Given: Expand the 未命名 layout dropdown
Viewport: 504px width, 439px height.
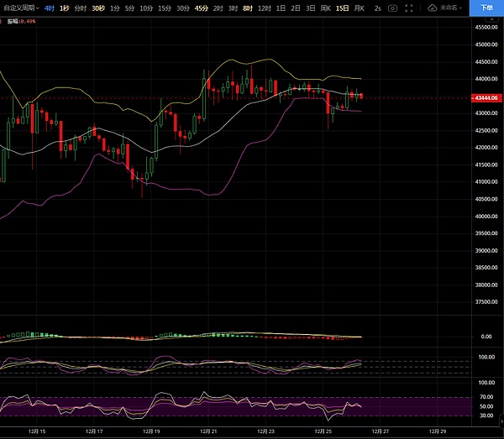Looking at the screenshot, I should click(450, 8).
